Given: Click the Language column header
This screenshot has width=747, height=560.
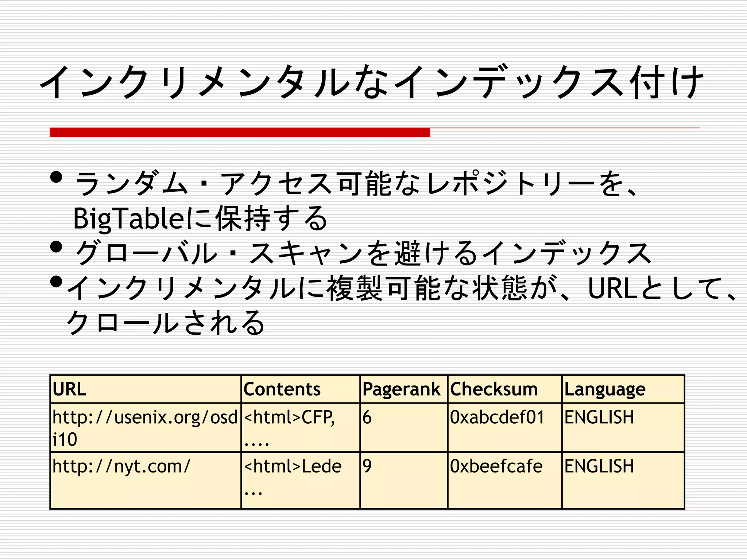Looking at the screenshot, I should [623, 389].
